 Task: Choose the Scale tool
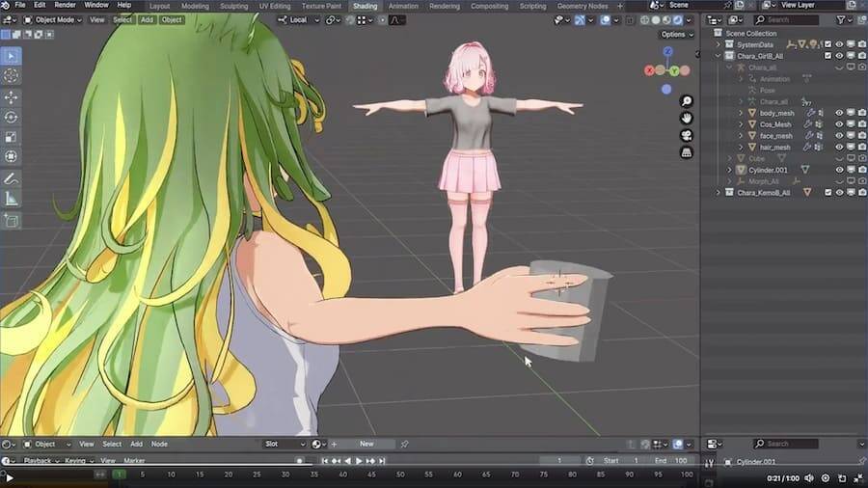tap(12, 136)
